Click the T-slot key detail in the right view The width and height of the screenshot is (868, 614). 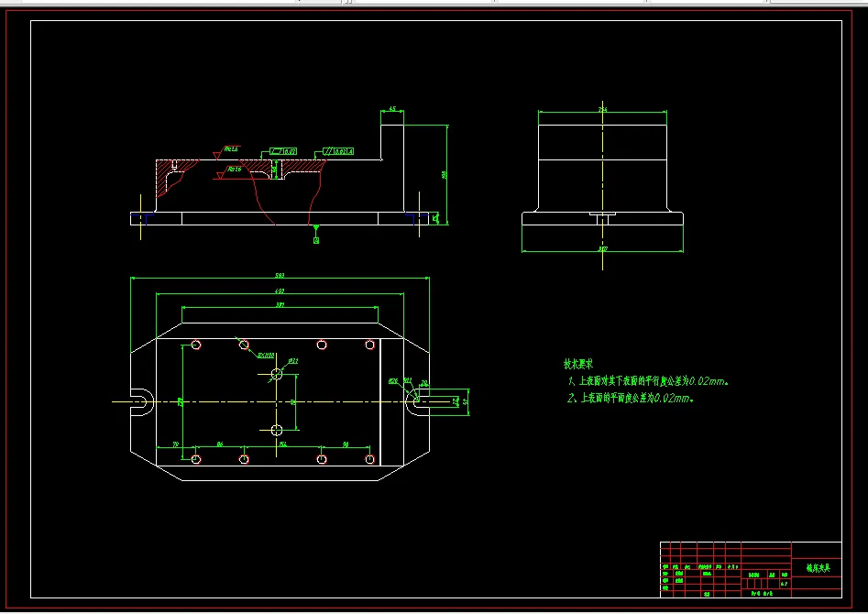click(x=603, y=218)
